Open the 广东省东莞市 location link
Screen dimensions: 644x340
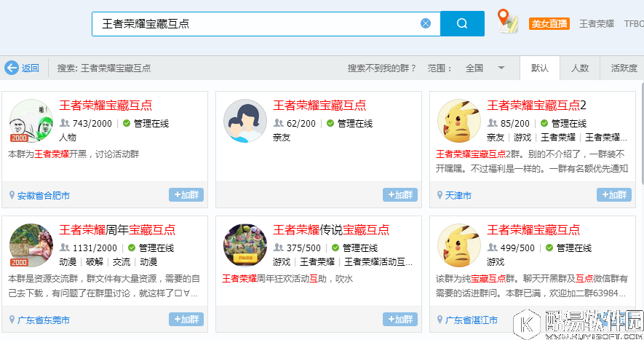pyautogui.click(x=44, y=320)
